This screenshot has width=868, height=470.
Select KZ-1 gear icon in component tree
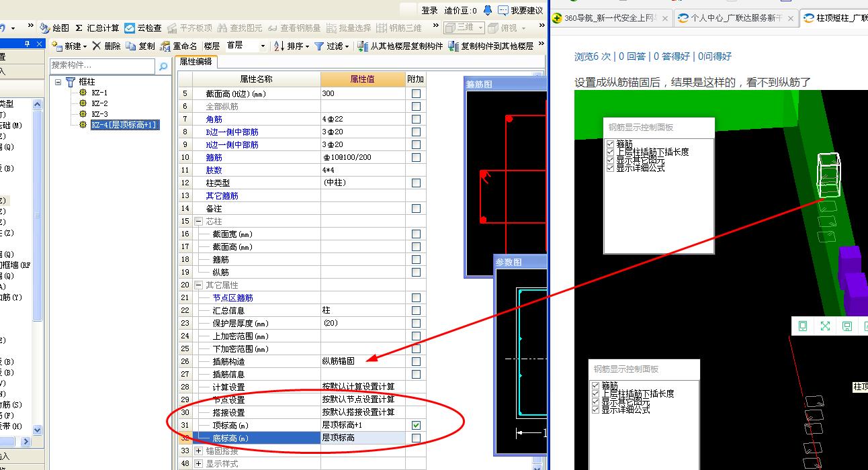[83, 93]
